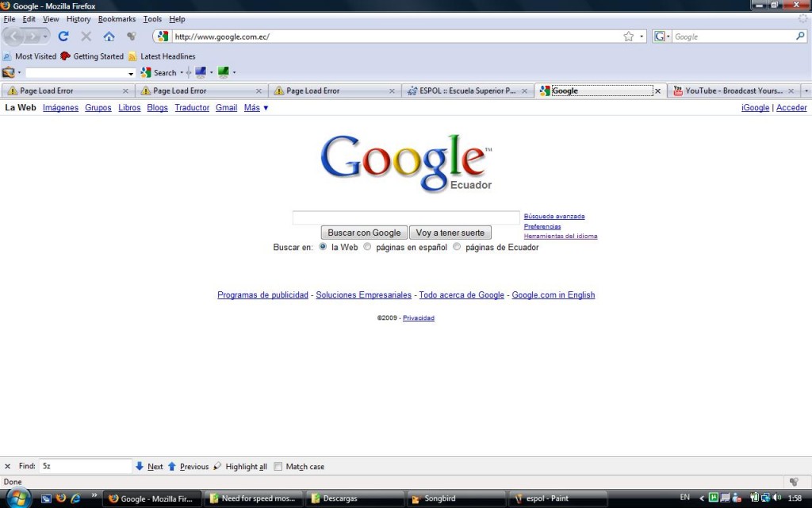The width and height of the screenshot is (812, 508).
Task: Click the Google logo image
Action: pos(406,163)
